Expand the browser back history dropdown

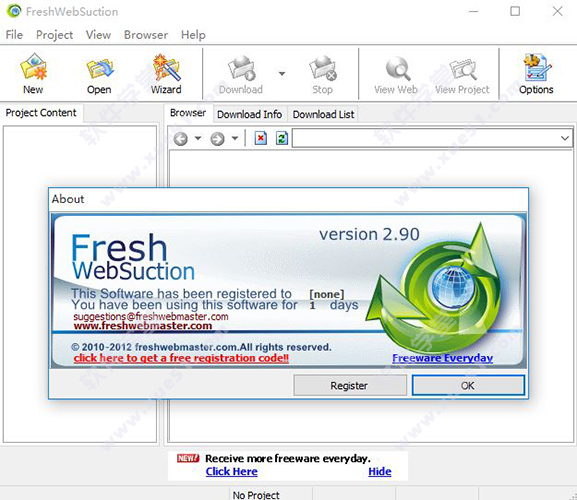pyautogui.click(x=198, y=138)
